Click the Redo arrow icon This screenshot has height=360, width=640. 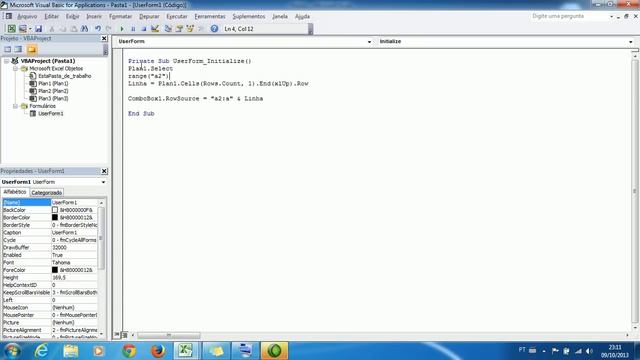(109, 29)
